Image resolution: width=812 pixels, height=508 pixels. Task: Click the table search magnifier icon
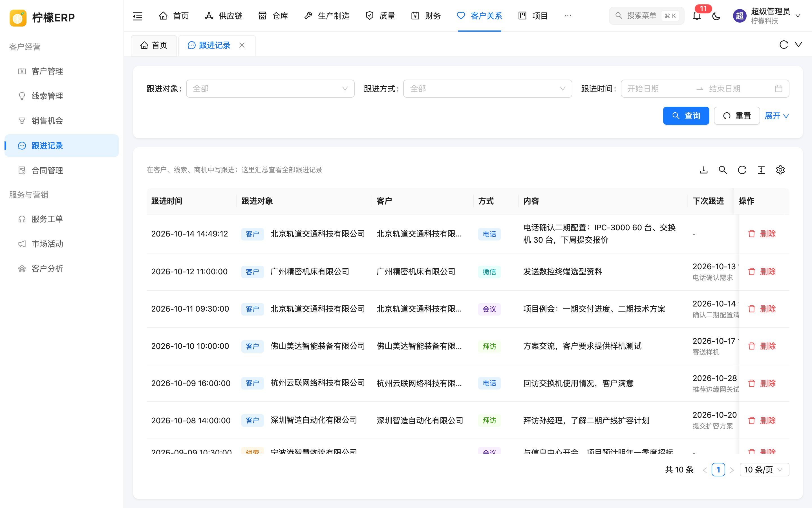pos(723,170)
